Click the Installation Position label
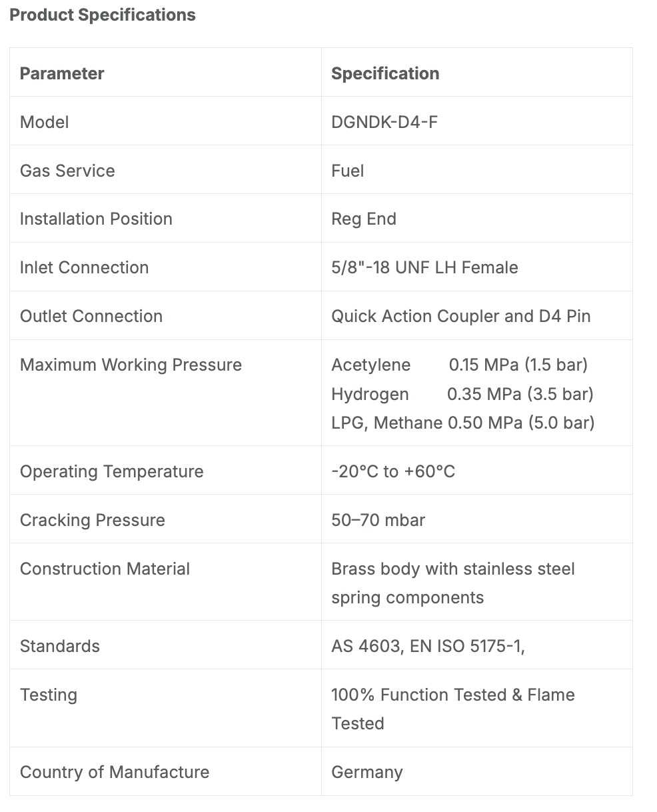 tap(96, 219)
